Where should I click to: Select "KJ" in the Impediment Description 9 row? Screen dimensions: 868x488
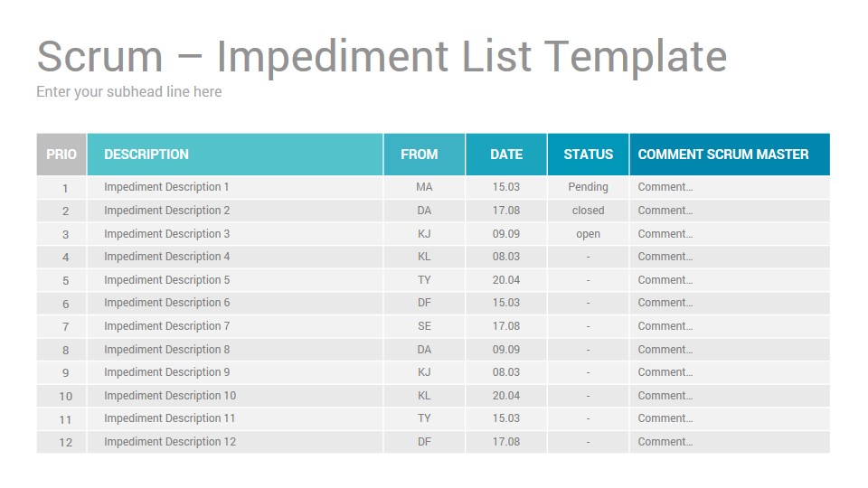coord(424,372)
